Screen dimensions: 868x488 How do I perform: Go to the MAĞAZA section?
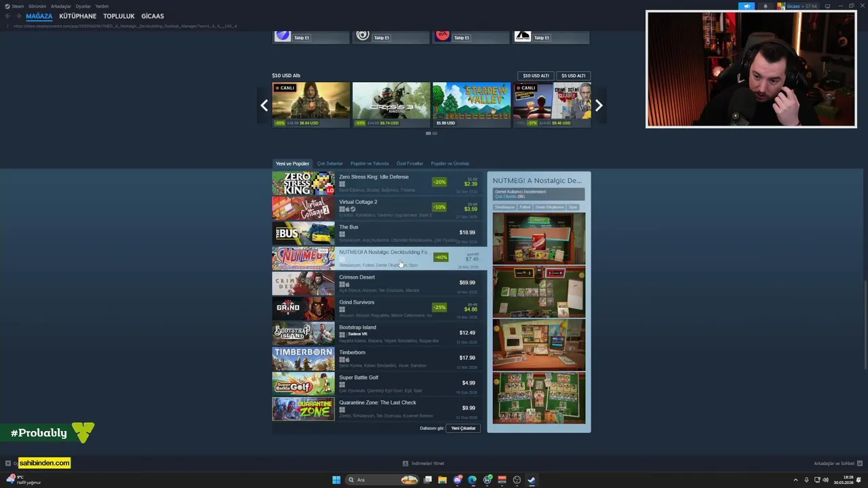click(39, 16)
